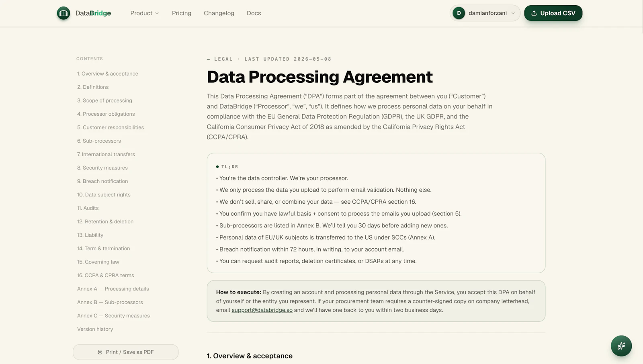Click the CONTENTS sidebar heading
643x364 pixels.
tap(90, 59)
